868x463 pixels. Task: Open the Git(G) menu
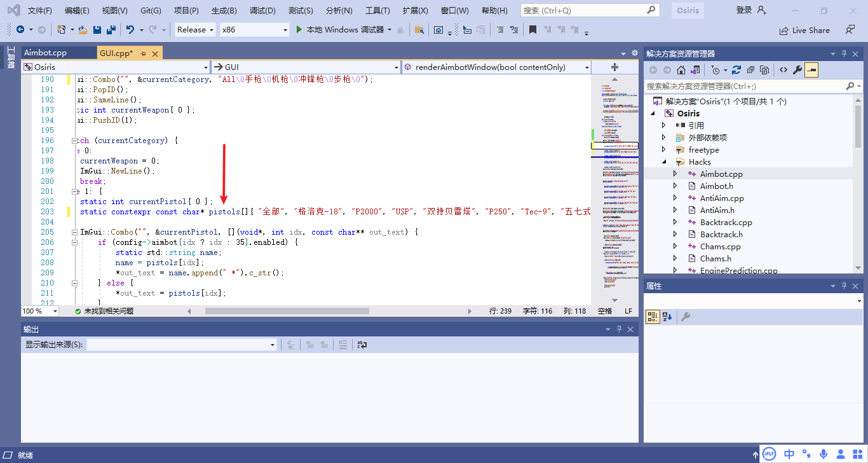tap(151, 10)
